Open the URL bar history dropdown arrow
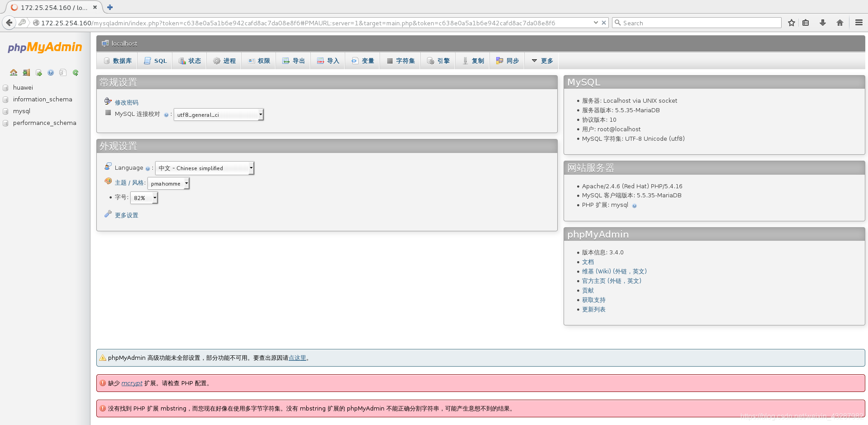Viewport: 868px width, 425px height. click(596, 23)
